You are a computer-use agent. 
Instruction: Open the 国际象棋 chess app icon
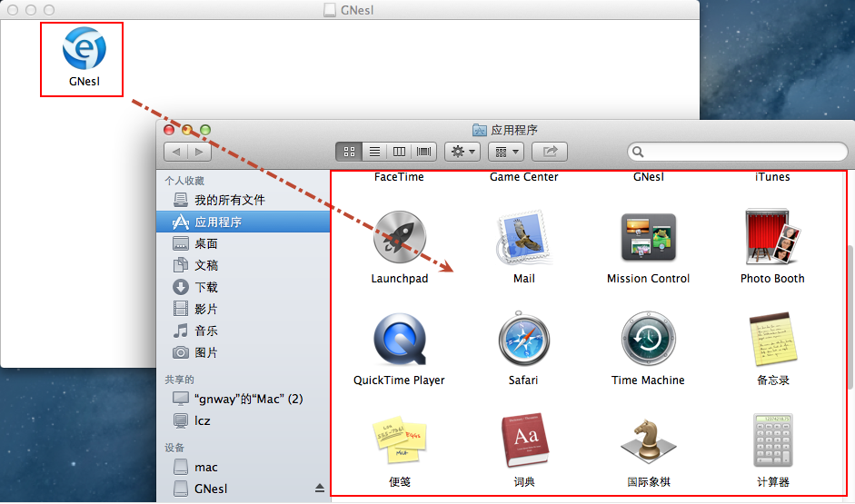(648, 440)
